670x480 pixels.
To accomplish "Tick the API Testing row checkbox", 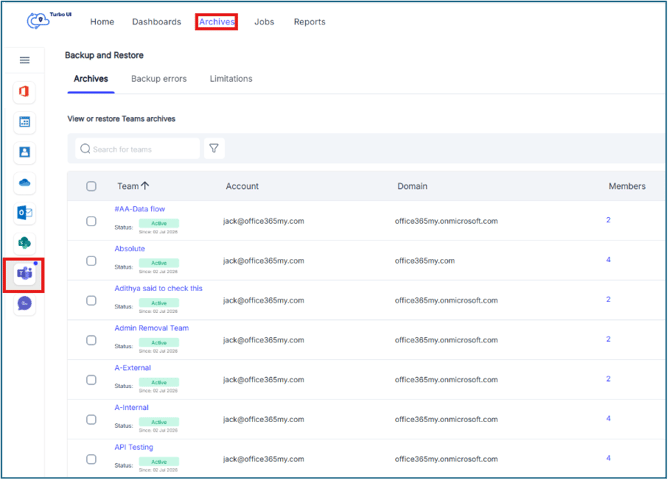I will point(91,460).
